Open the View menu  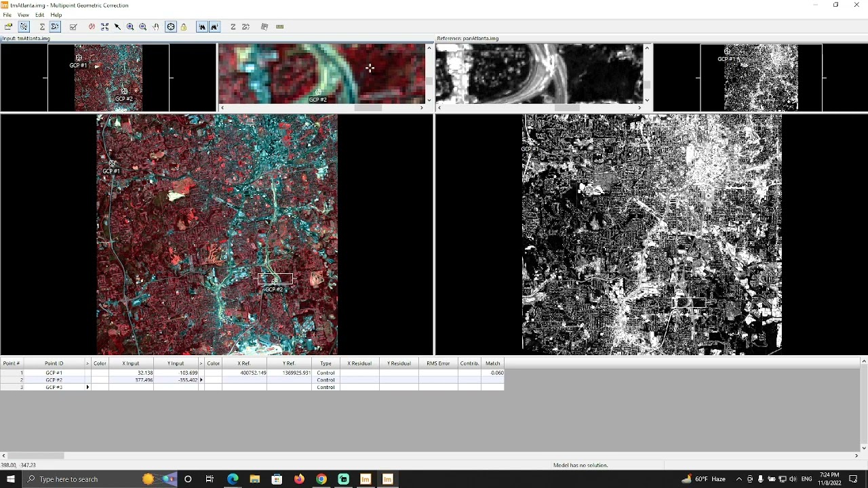pos(23,15)
